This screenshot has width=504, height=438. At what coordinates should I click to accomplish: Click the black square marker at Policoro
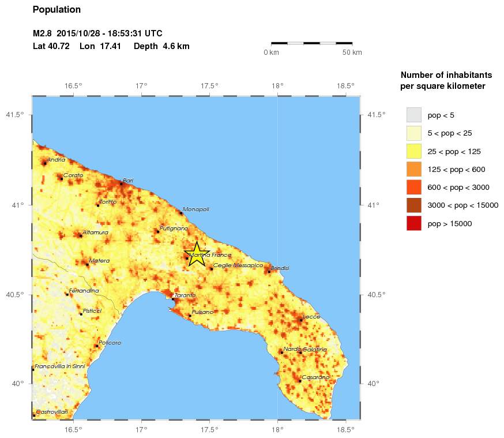point(97,346)
